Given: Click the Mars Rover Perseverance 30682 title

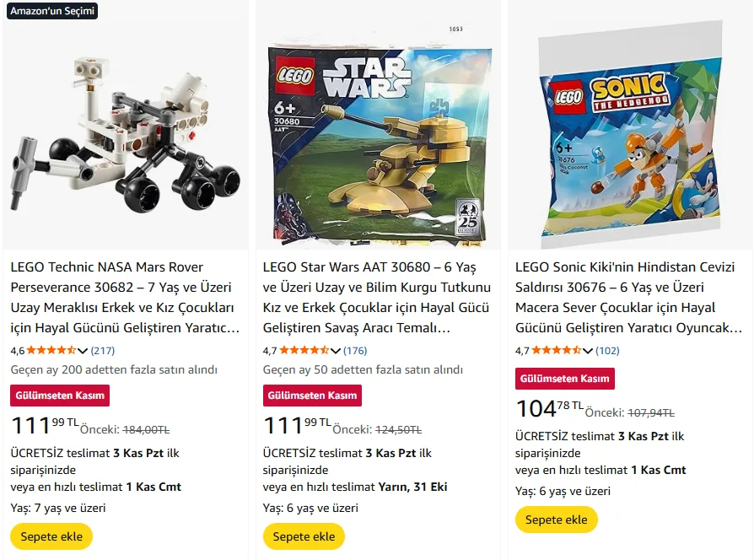Looking at the screenshot, I should click(x=125, y=297).
